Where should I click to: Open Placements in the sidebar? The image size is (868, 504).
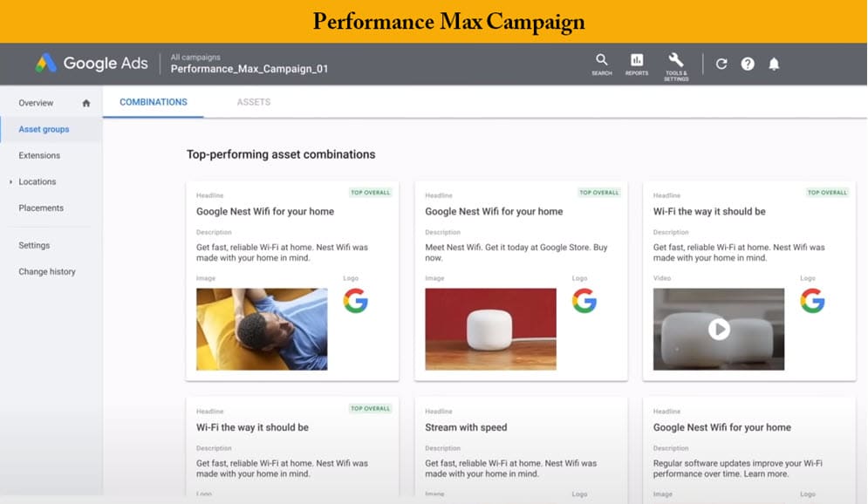click(x=41, y=208)
